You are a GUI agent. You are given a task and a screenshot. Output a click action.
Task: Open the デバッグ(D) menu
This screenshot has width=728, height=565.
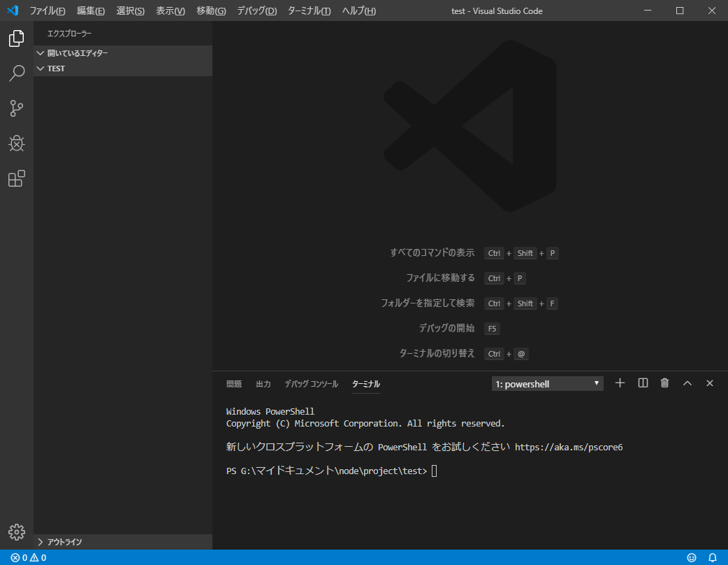point(256,10)
